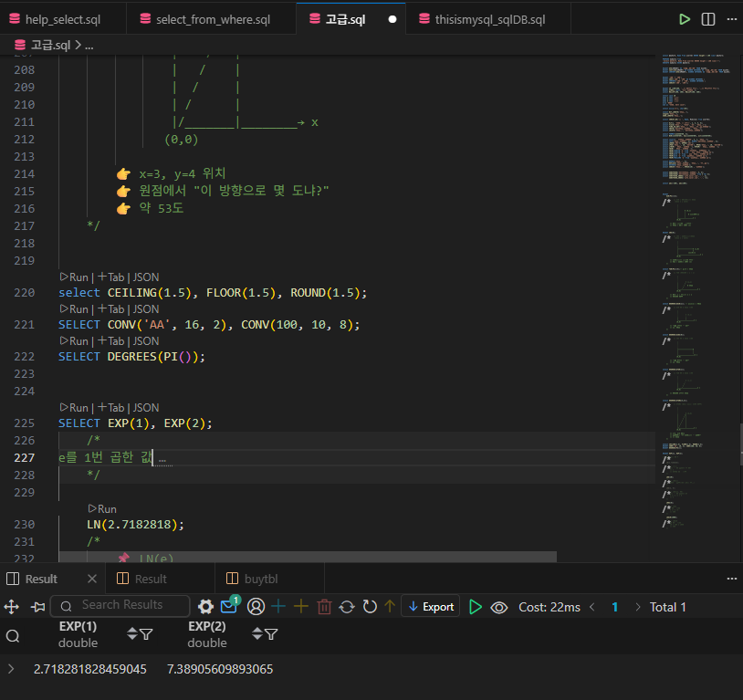
Task: Close the first Result tab
Action: pyautogui.click(x=92, y=579)
